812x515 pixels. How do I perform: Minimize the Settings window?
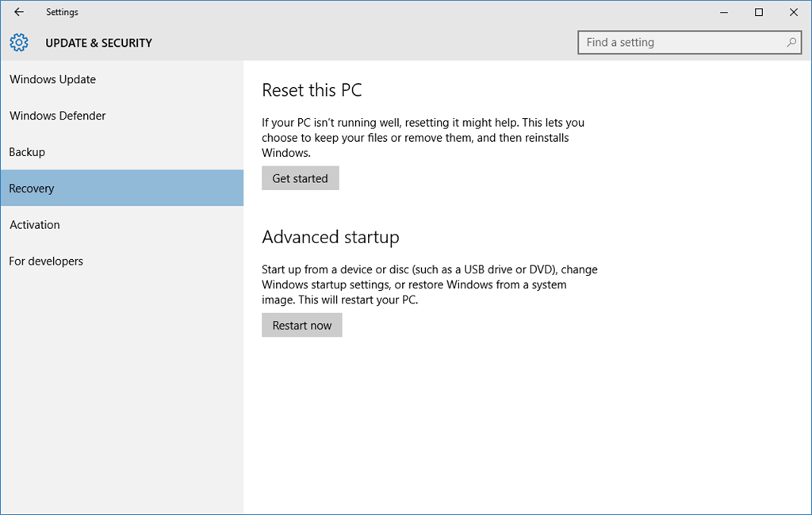pyautogui.click(x=724, y=12)
